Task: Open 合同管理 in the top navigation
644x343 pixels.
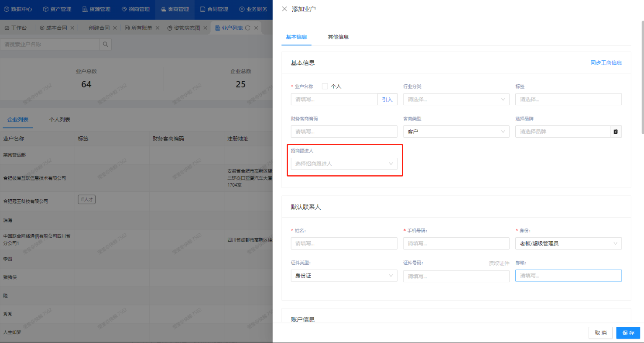Action: [214, 9]
